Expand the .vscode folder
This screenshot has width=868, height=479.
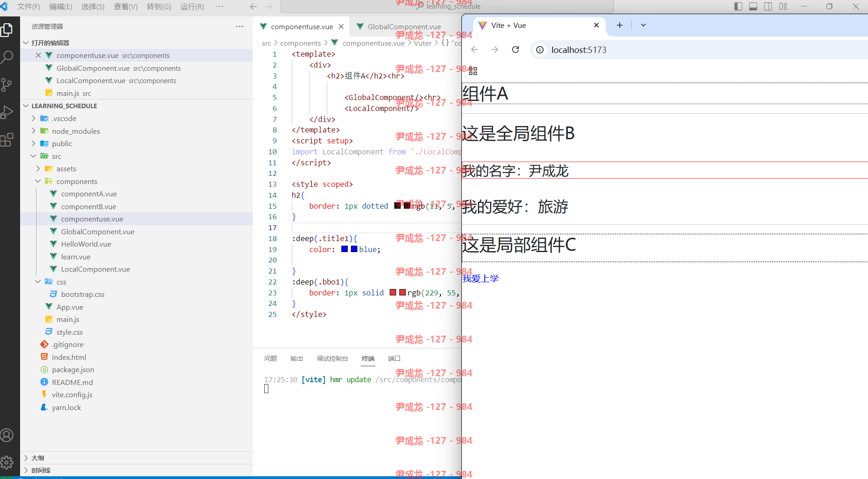pyautogui.click(x=33, y=118)
